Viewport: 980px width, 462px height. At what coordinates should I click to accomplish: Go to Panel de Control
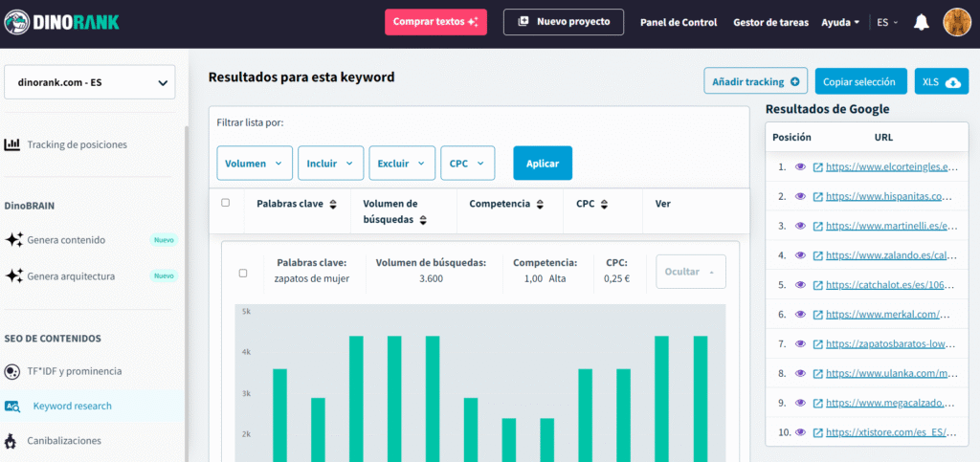(679, 22)
